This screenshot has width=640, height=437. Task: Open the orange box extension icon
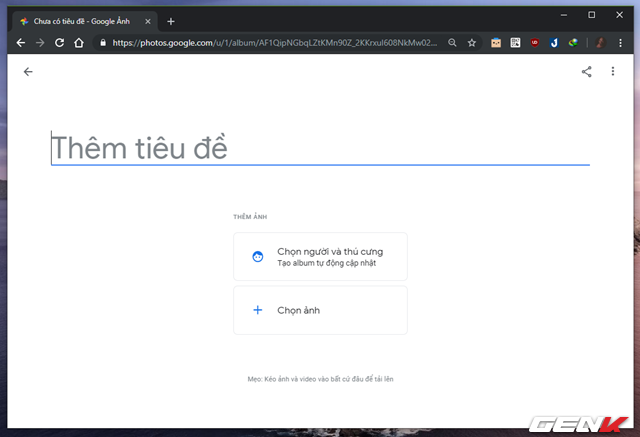point(496,42)
